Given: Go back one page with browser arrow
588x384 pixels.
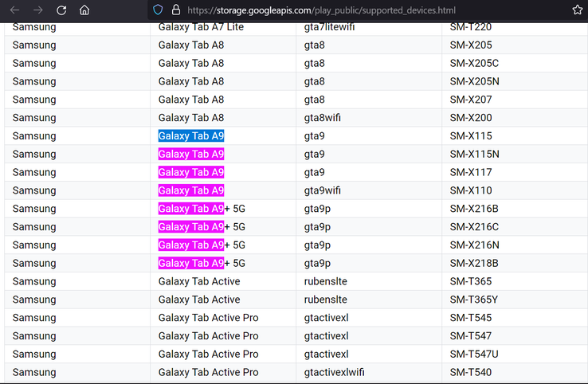Looking at the screenshot, I should pos(14,10).
